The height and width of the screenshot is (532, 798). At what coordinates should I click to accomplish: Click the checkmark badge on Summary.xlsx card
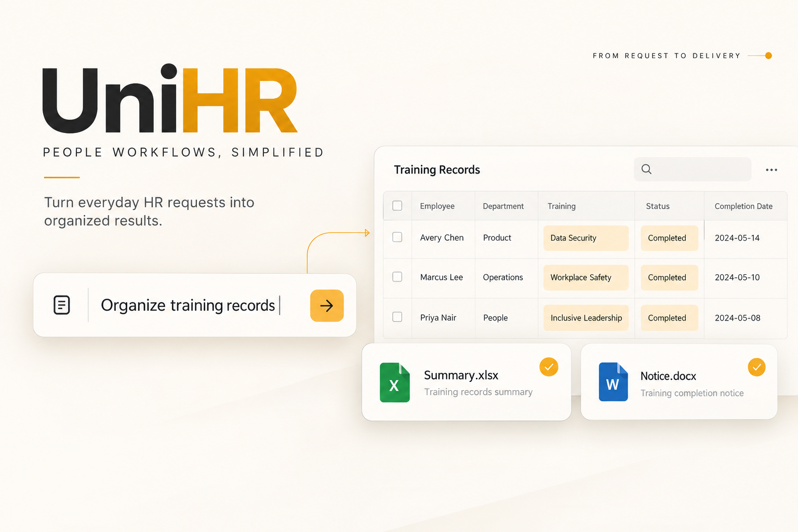point(549,367)
